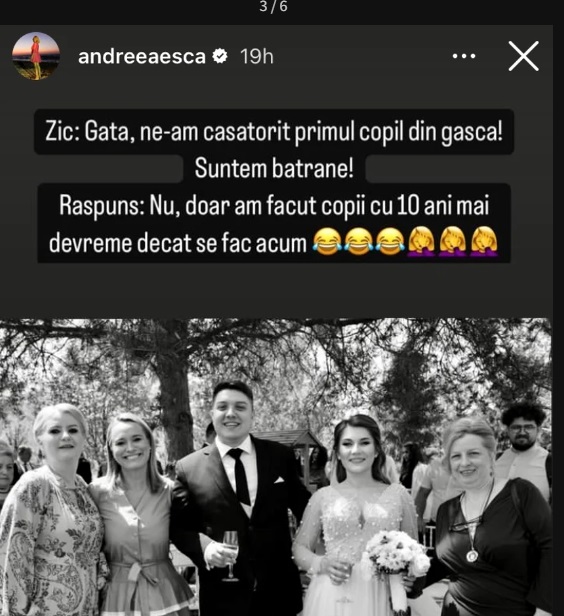Screen dimensions: 564x616
Task: Click the Suntem batrane! text label
Action: click(274, 168)
